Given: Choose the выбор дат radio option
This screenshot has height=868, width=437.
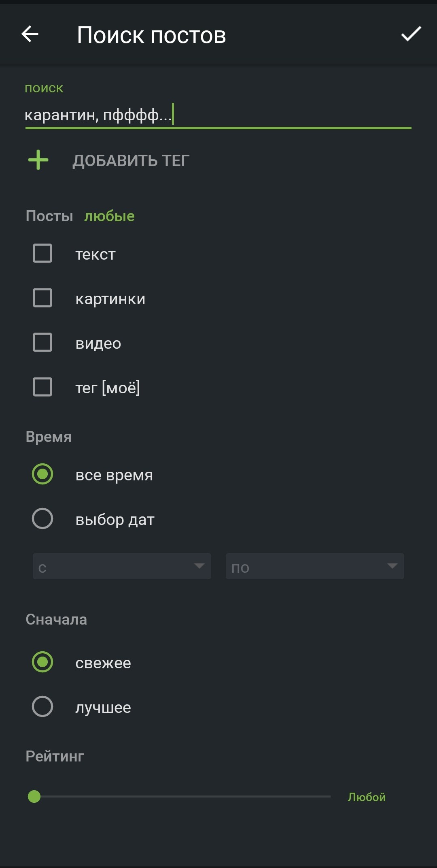Looking at the screenshot, I should click(42, 519).
